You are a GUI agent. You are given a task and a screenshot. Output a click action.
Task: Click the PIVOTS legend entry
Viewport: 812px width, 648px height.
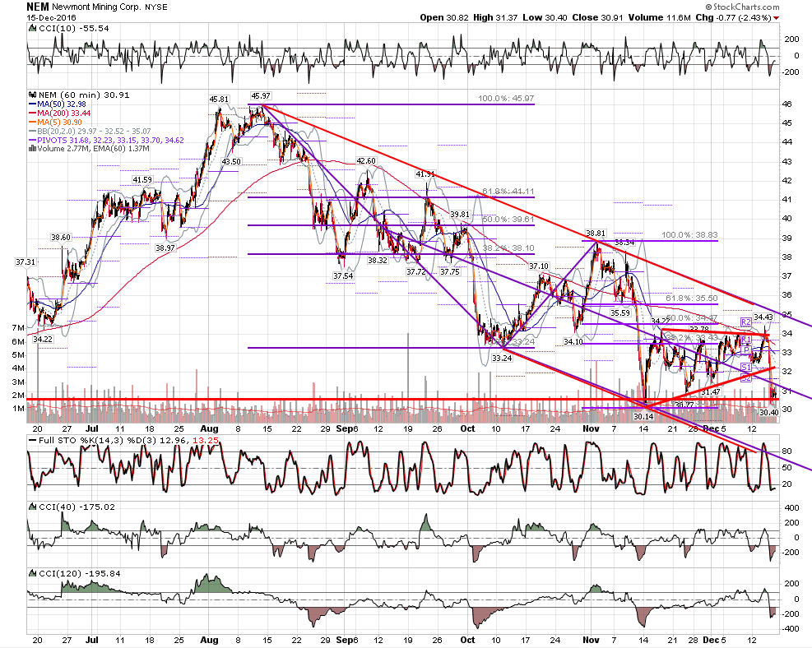tap(106, 140)
